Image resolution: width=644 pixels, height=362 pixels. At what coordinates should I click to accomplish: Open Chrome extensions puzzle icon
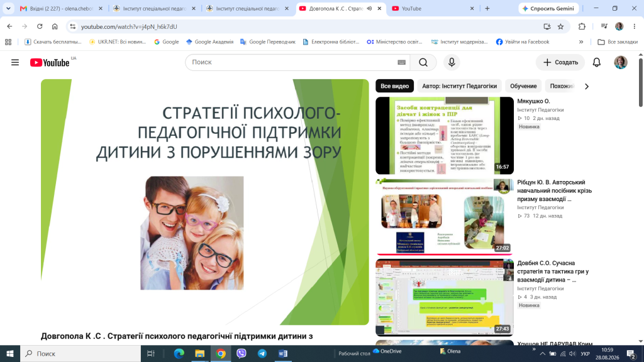click(x=582, y=26)
